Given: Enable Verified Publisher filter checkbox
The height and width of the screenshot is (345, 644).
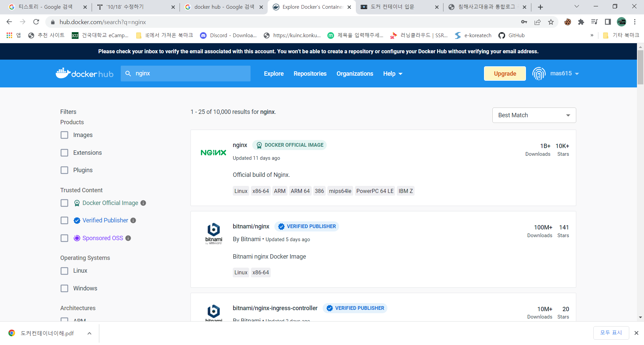Looking at the screenshot, I should click(64, 220).
